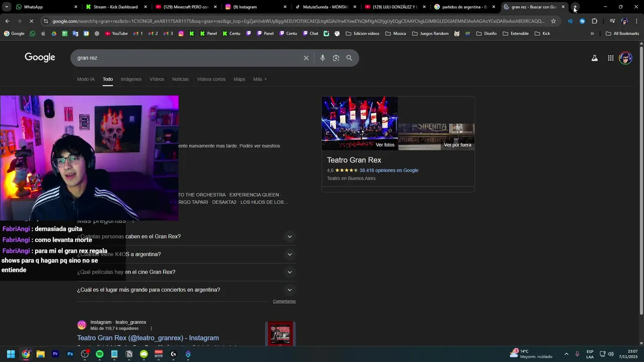Open the 38.418 opiniones en Google link
Viewport: 644px width, 362px height.
pyautogui.click(x=389, y=170)
